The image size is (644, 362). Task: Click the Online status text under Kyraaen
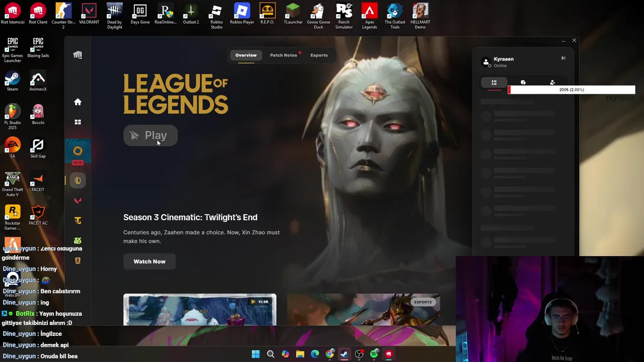[x=500, y=66]
